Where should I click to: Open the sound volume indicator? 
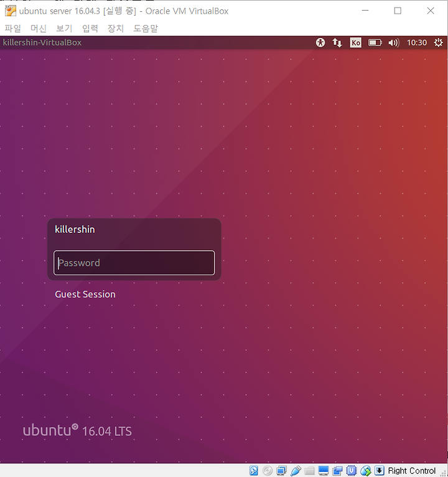tap(394, 42)
